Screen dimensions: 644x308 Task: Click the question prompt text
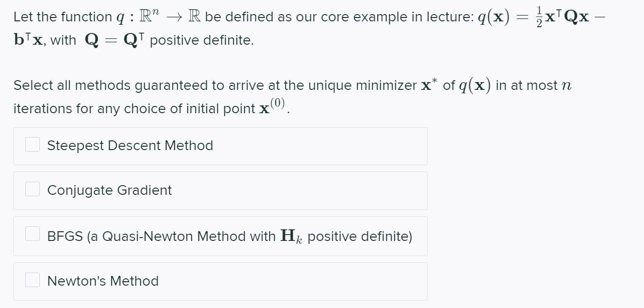(291, 96)
